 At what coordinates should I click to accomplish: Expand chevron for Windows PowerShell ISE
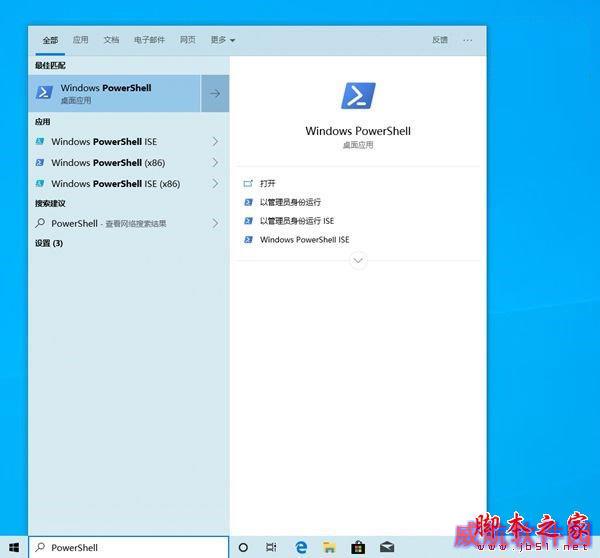[215, 142]
